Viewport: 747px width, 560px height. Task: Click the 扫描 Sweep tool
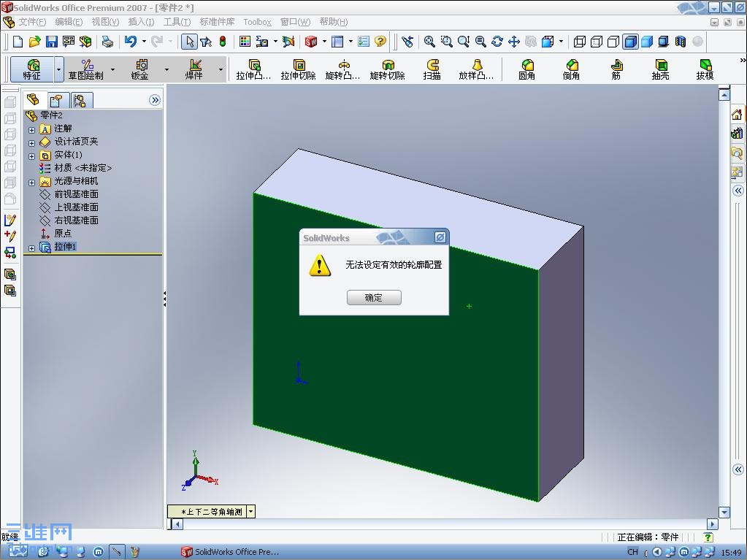432,69
